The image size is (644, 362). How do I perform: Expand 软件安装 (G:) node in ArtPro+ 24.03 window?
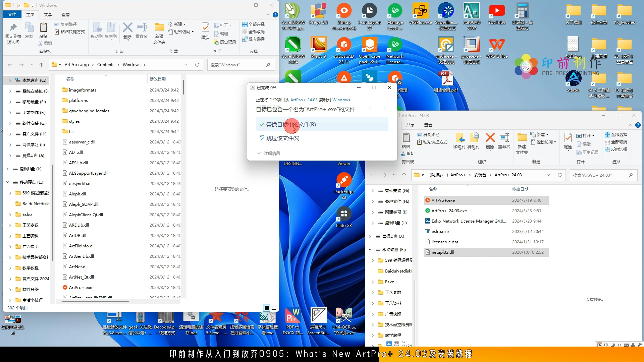(373, 191)
